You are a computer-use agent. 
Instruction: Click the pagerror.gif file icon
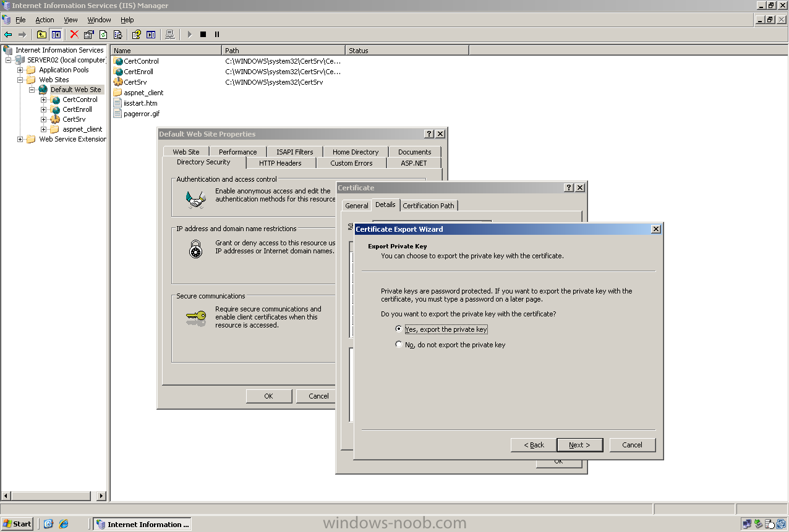tap(118, 114)
